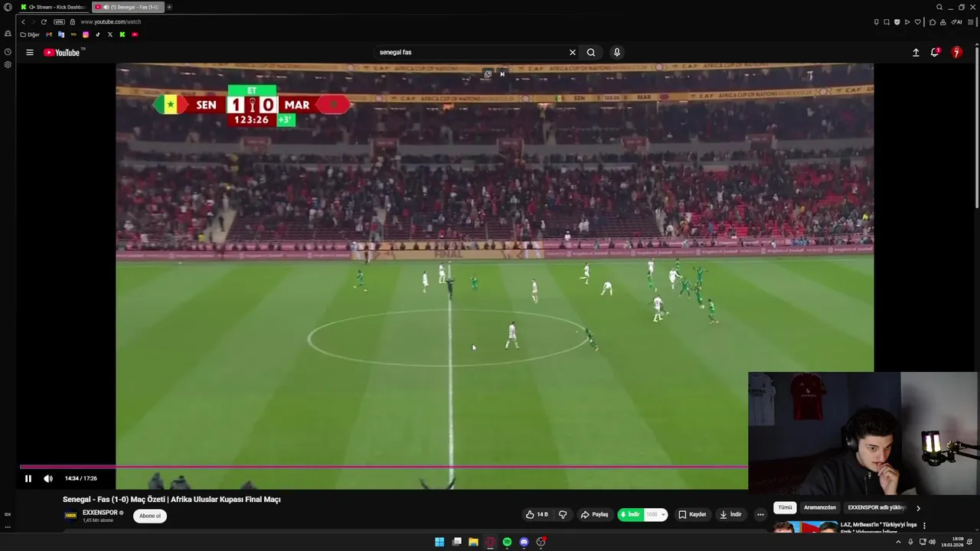
Task: Toggle the VPN badge in address bar
Action: (59, 21)
